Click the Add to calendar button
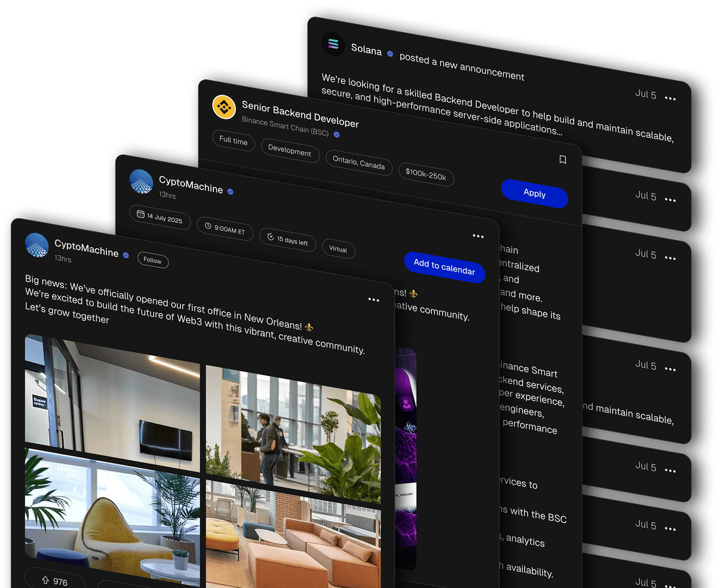 tap(444, 267)
